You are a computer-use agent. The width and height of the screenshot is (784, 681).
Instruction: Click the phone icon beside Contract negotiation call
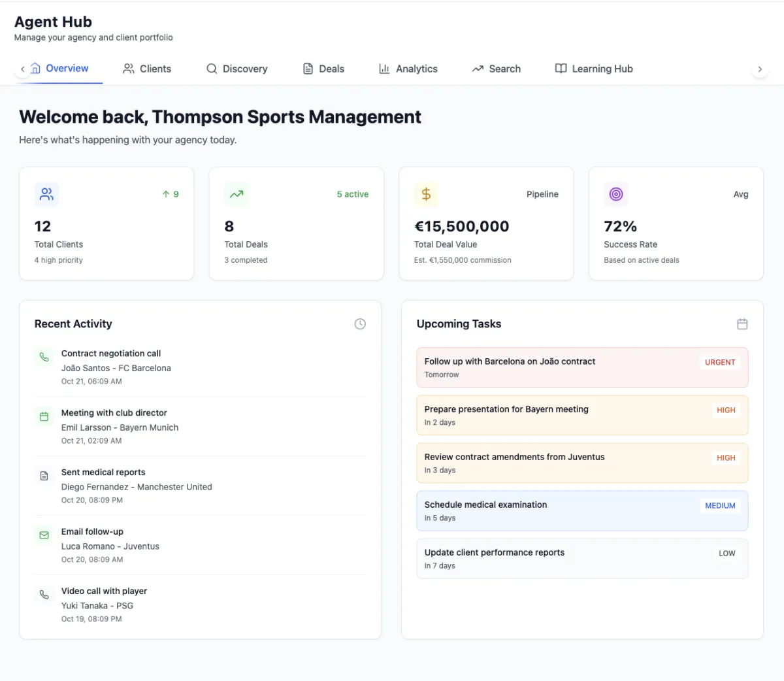pyautogui.click(x=44, y=357)
